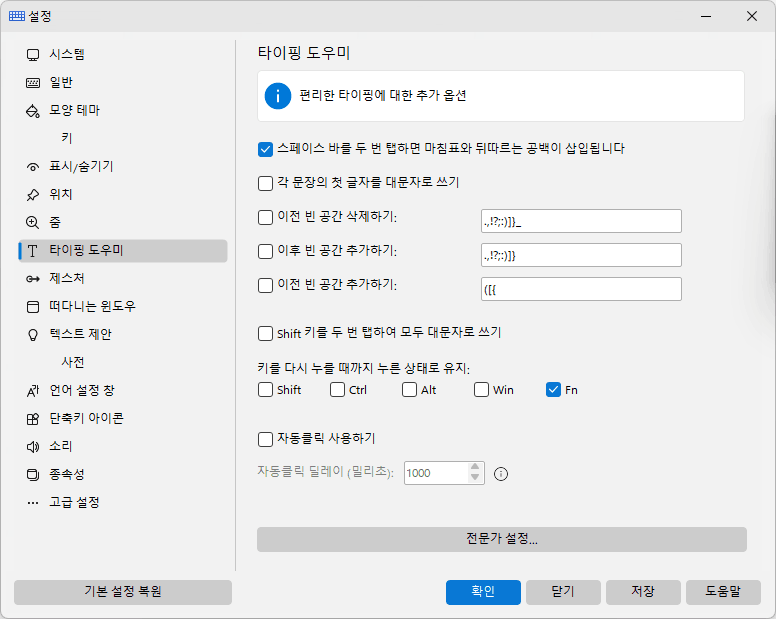Click the 위치 pin icon
This screenshot has height=619, width=776.
33,195
